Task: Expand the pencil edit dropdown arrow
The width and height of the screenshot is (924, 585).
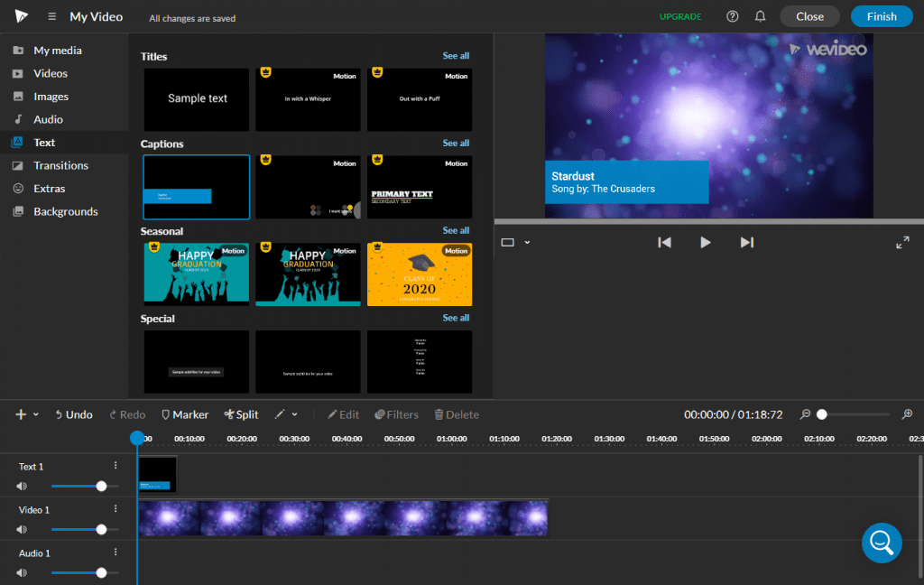Action: (295, 414)
